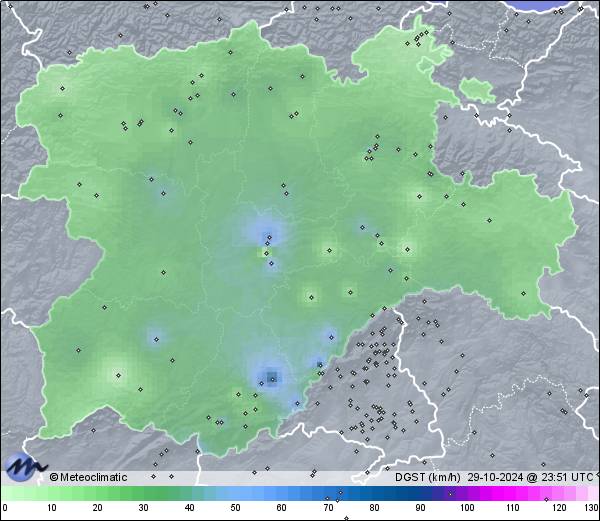Click the scale value 60
This screenshot has width=600, height=521.
point(282,508)
